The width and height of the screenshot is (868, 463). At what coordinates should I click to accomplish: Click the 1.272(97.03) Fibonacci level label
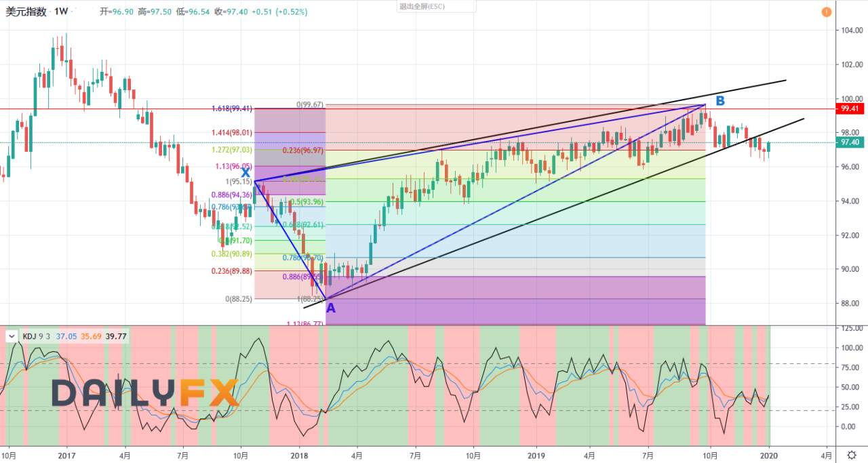coord(231,149)
